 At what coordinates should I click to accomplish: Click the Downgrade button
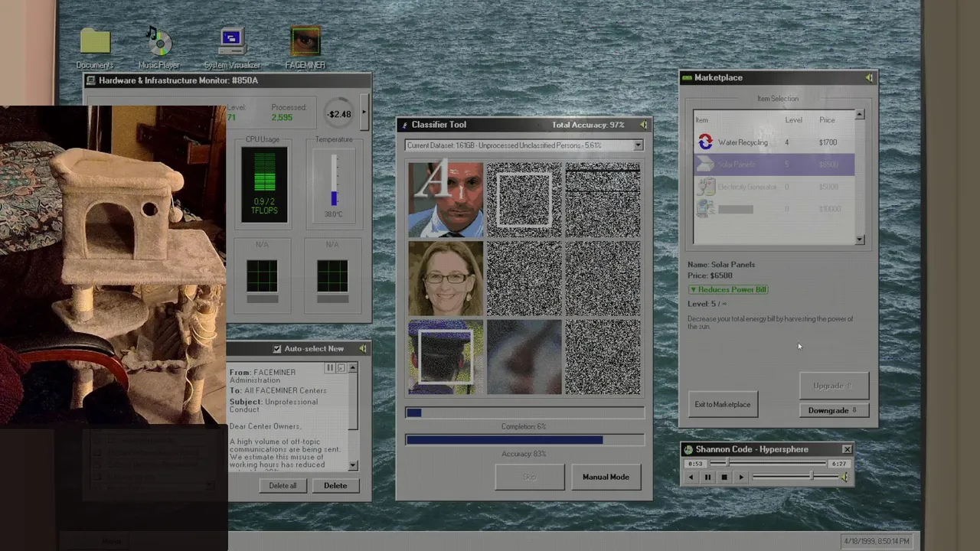click(x=834, y=410)
